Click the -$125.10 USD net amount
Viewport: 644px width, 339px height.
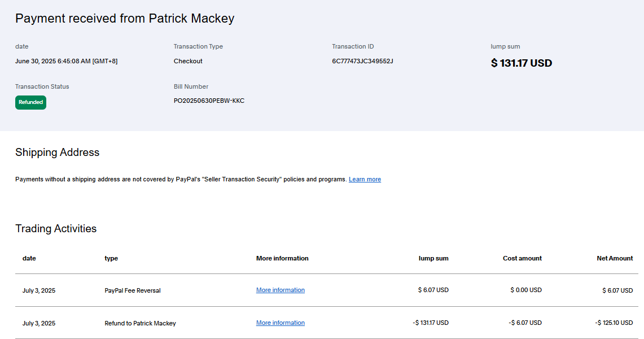(x=614, y=323)
